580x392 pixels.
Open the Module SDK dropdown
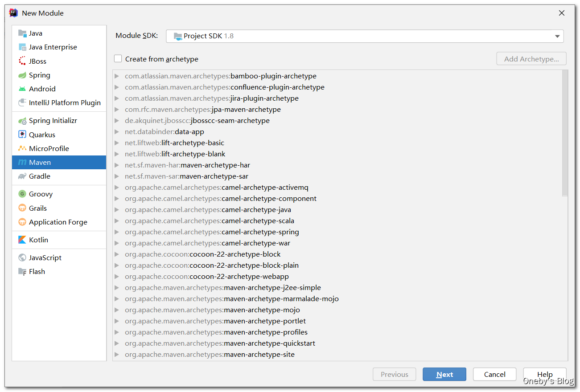coord(365,36)
